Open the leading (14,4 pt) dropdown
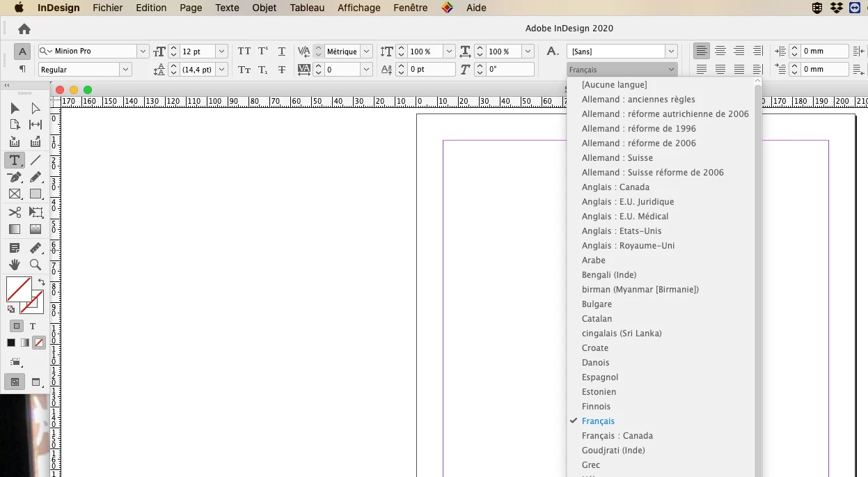Viewport: 868px width, 477px height. tap(221, 70)
